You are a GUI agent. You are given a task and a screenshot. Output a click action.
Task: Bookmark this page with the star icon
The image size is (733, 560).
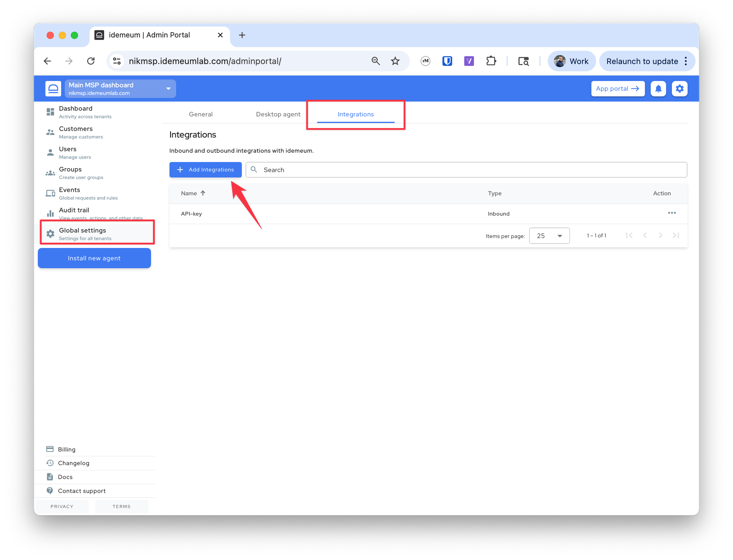tap(395, 61)
